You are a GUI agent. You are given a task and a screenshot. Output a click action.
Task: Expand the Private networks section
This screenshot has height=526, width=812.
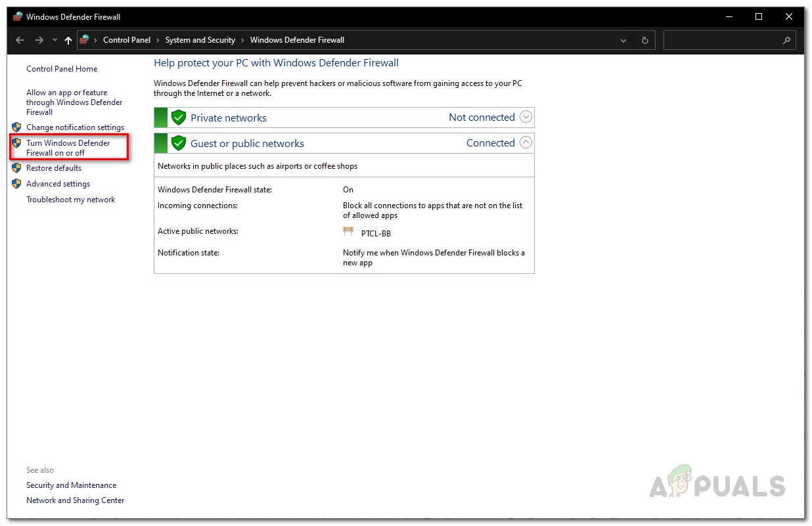click(x=525, y=116)
